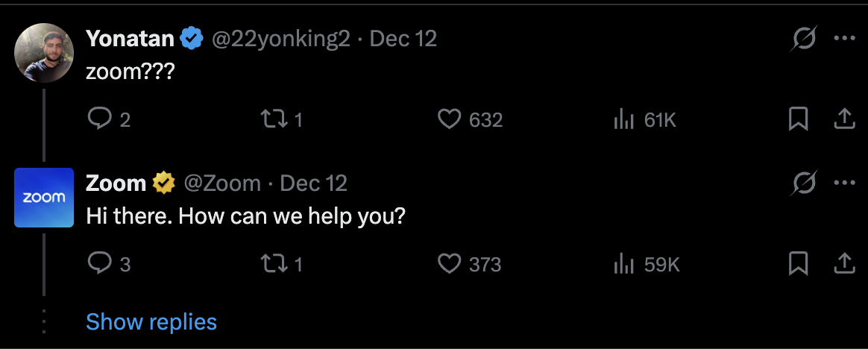Bookmark Zoom's reply tweet
868x349 pixels.
[798, 264]
